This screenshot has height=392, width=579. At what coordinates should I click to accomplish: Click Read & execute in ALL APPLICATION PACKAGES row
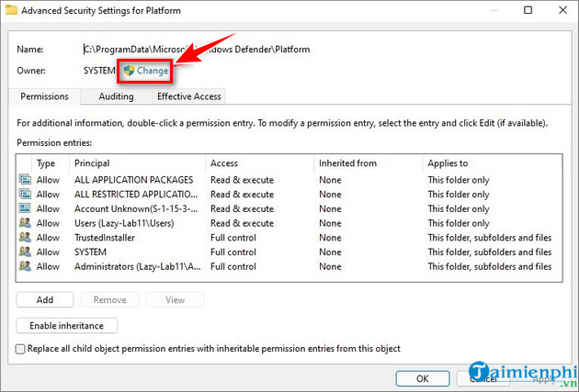click(242, 180)
